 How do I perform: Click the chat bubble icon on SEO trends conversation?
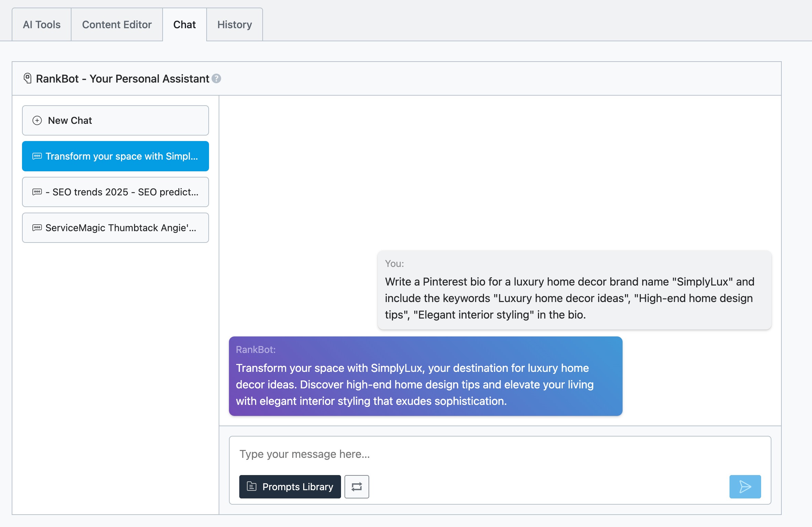click(x=36, y=192)
